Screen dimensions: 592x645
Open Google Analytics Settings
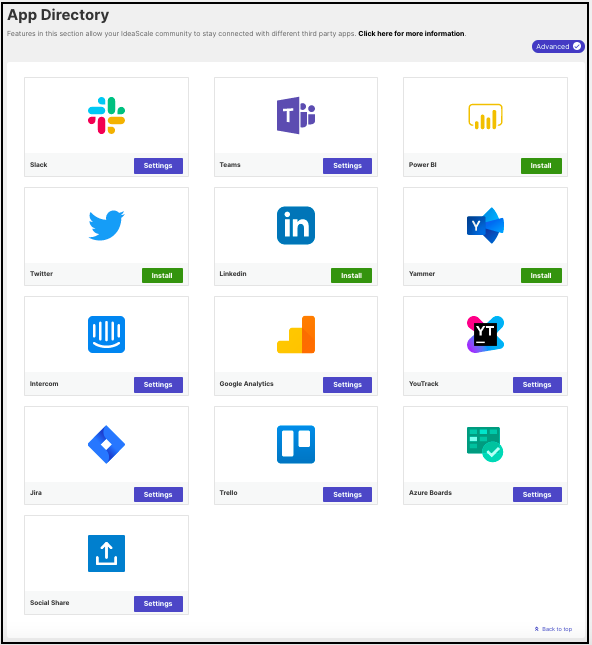click(347, 385)
